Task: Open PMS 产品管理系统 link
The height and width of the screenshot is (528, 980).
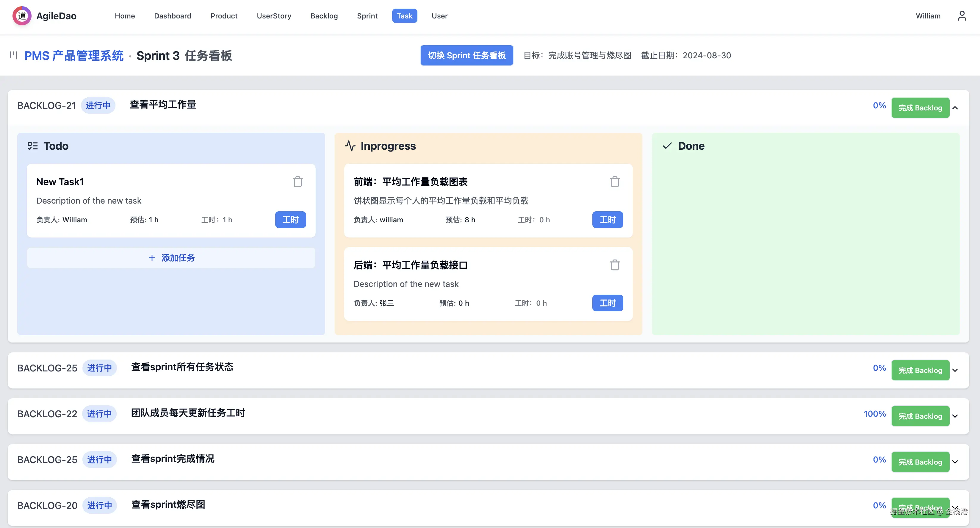Action: [x=74, y=55]
